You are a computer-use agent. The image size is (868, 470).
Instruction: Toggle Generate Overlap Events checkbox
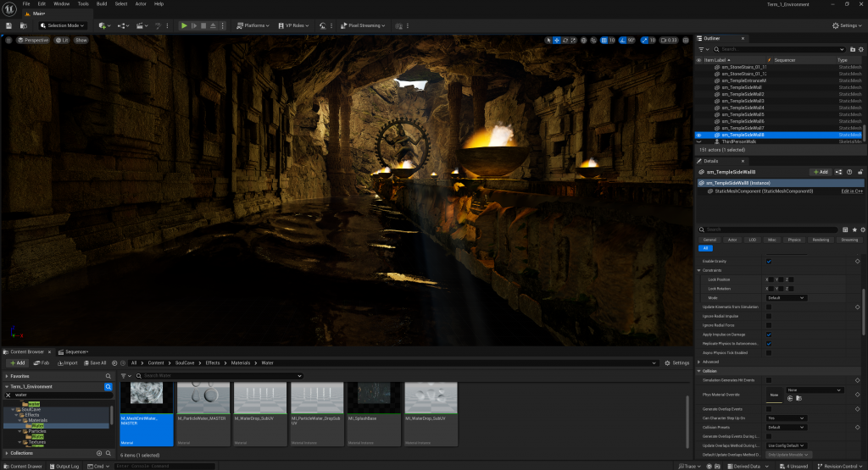[768, 409]
